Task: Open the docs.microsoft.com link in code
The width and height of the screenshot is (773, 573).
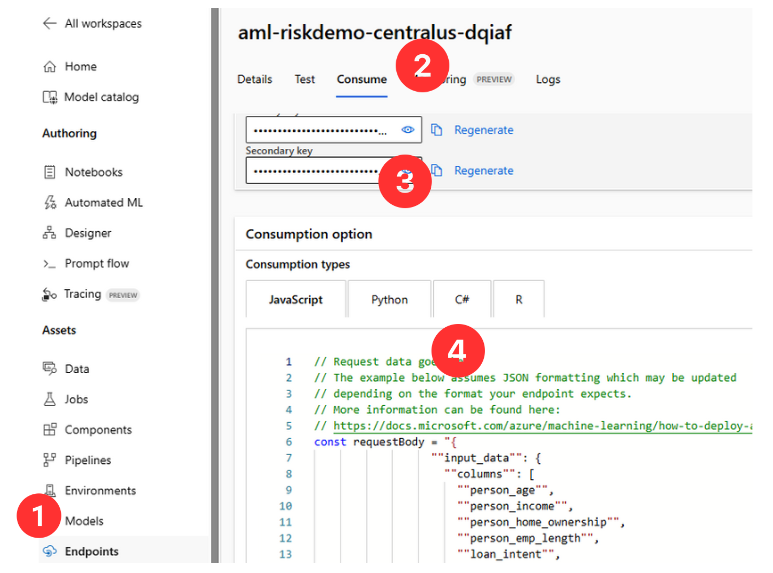Action: point(540,426)
